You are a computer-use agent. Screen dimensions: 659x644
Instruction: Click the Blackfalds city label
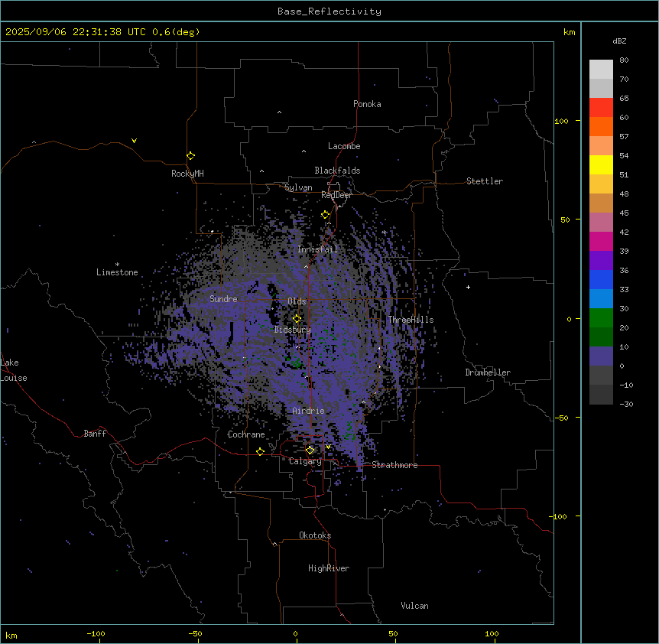coord(337,171)
